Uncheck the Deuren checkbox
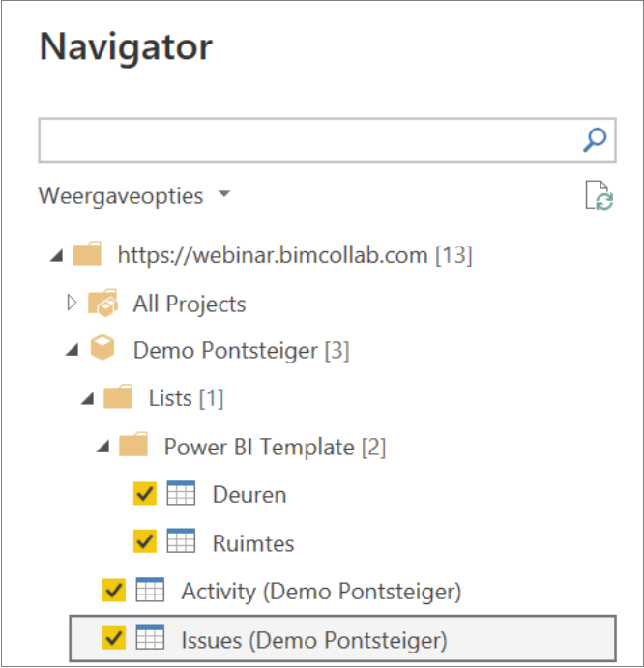 click(x=145, y=494)
